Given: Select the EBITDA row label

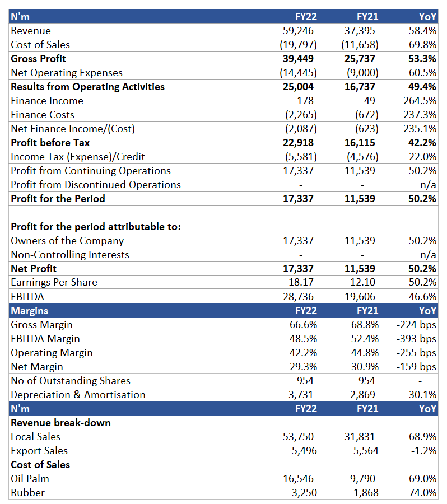Looking at the screenshot, I should pos(27,297).
